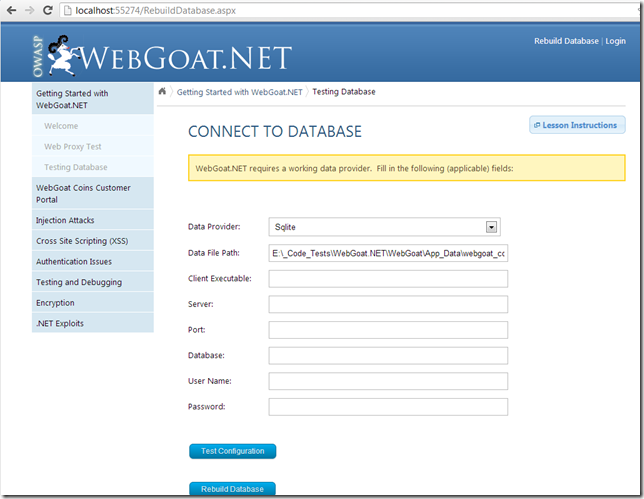Click the Client Executable input field
Viewport: 644px width, 499px height.
point(388,278)
